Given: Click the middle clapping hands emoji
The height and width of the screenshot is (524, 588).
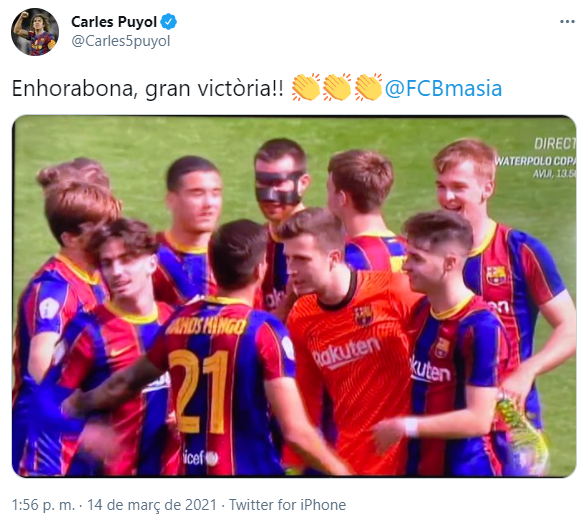Looking at the screenshot, I should pos(337,87).
